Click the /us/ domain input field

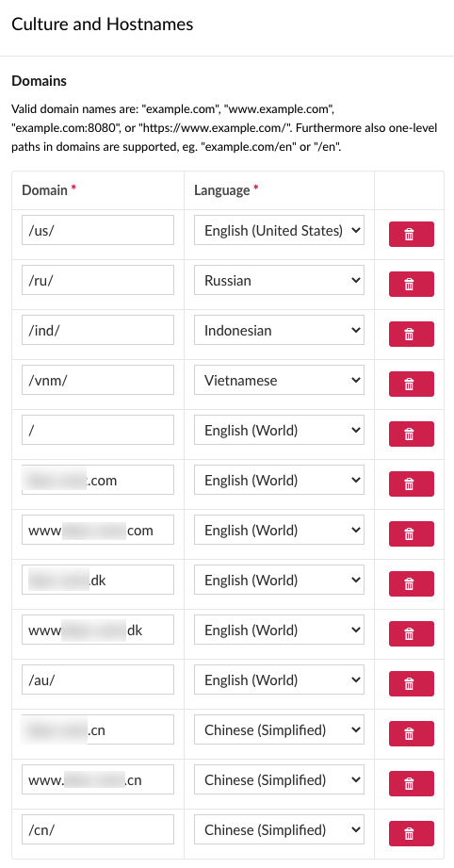98,230
